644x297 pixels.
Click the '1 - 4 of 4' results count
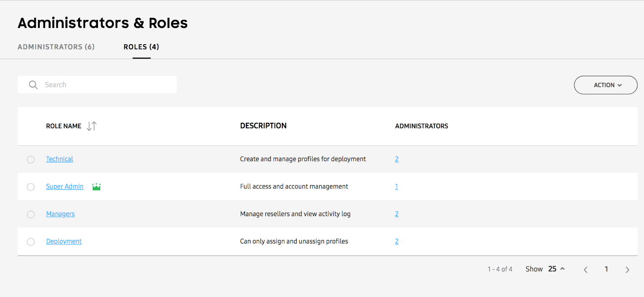click(x=500, y=269)
